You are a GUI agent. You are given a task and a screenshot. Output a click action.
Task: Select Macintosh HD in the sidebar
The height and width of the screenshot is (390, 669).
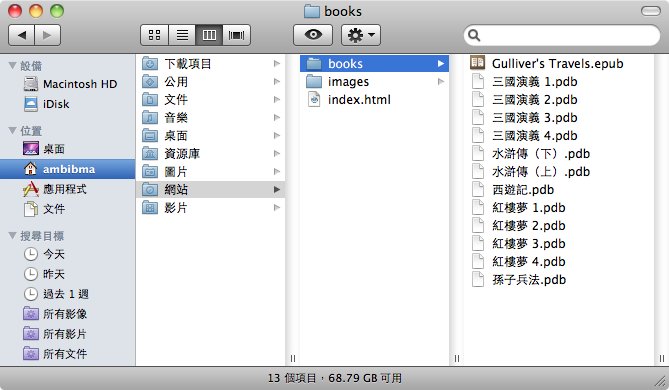click(x=67, y=84)
